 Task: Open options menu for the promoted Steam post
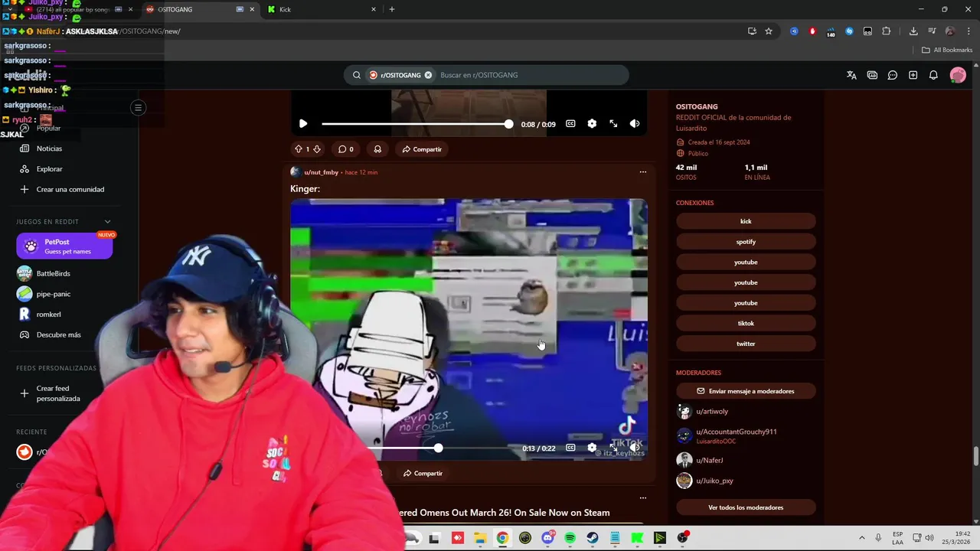642,498
